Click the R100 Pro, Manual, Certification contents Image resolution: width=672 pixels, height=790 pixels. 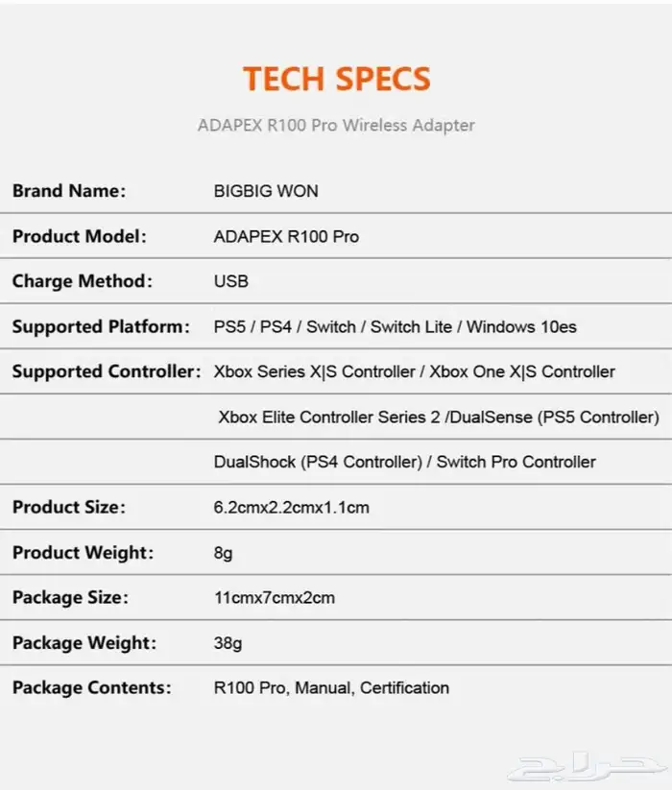click(x=331, y=687)
